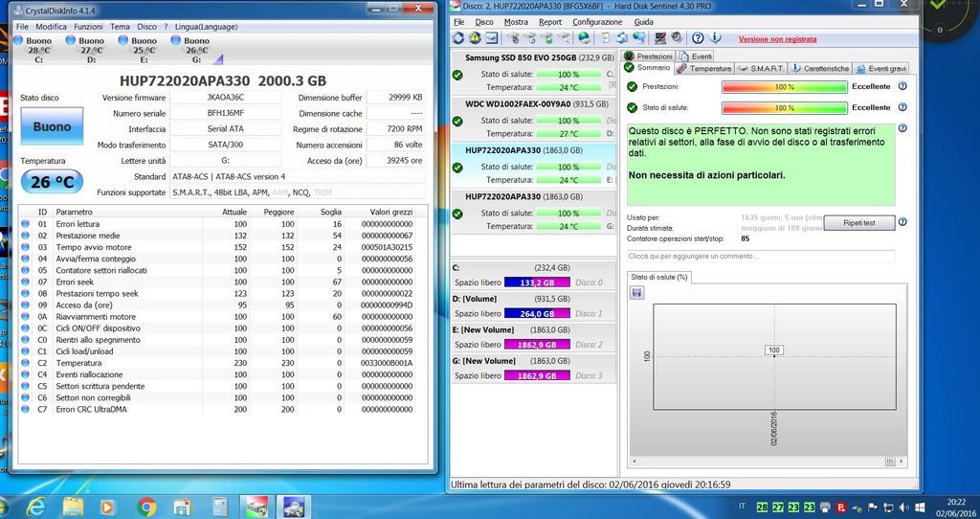Open the Lingua(Language) menu in CrystalDiskInfo
Viewport: 980px width, 519px height.
pyautogui.click(x=204, y=27)
